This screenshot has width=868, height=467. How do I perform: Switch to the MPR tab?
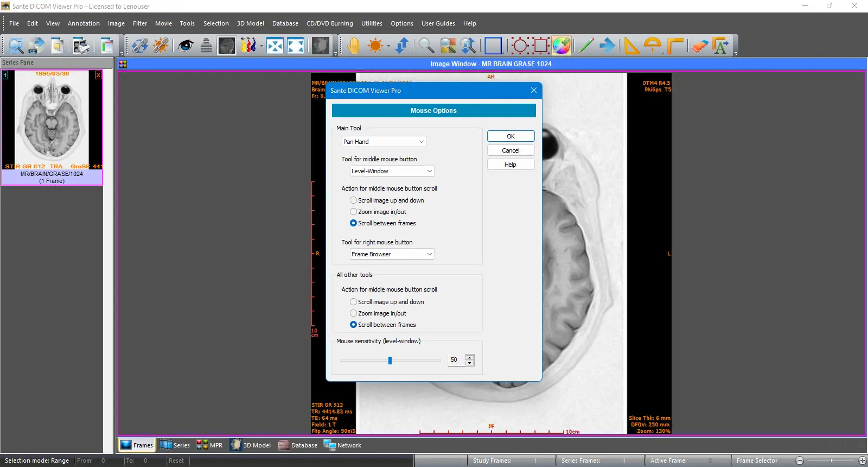(x=209, y=445)
